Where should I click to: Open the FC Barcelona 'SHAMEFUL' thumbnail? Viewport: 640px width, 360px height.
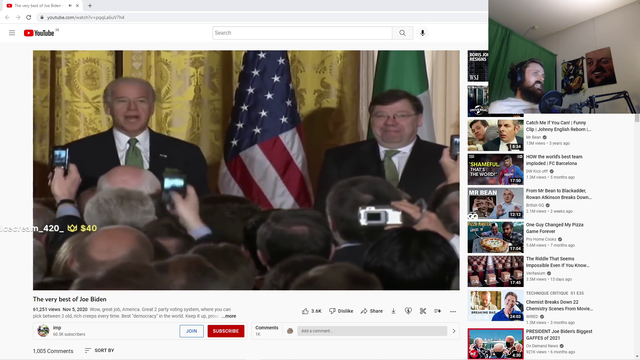click(496, 169)
